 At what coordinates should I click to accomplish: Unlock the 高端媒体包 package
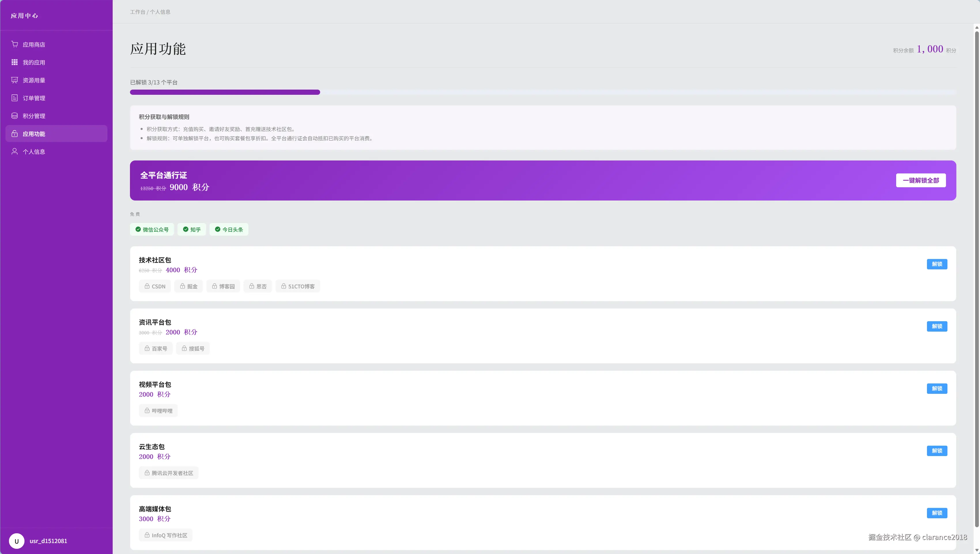click(x=936, y=513)
